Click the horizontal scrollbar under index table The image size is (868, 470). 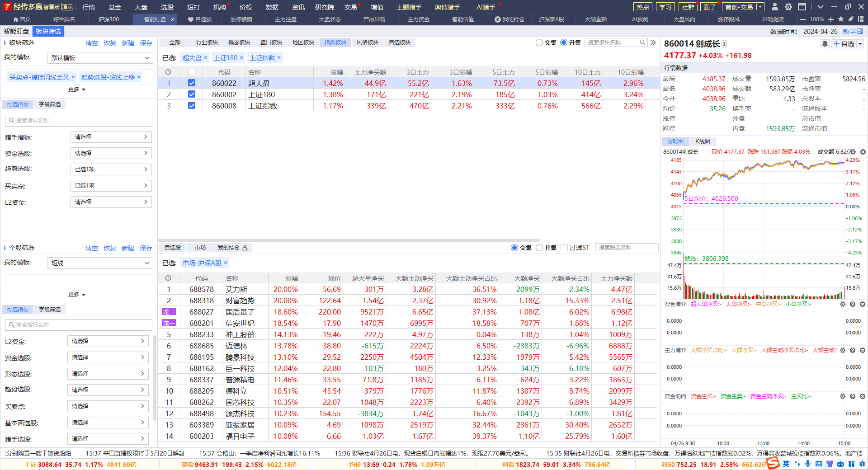click(x=349, y=240)
